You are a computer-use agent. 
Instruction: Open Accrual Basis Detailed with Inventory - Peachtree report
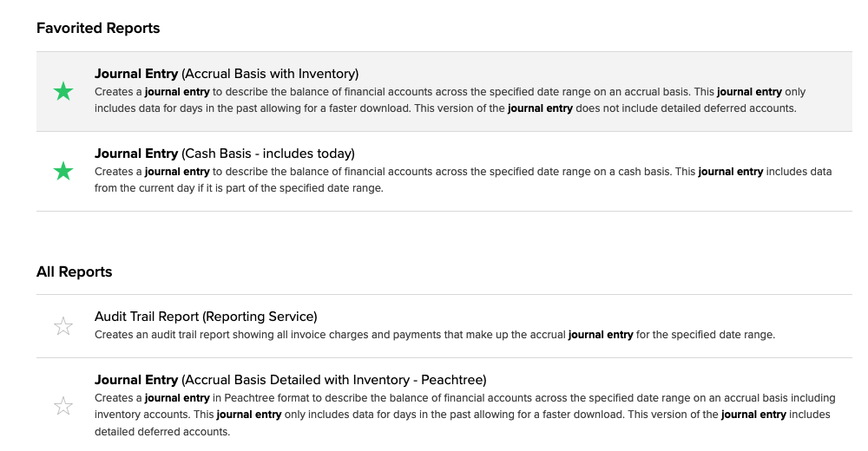[x=290, y=379]
